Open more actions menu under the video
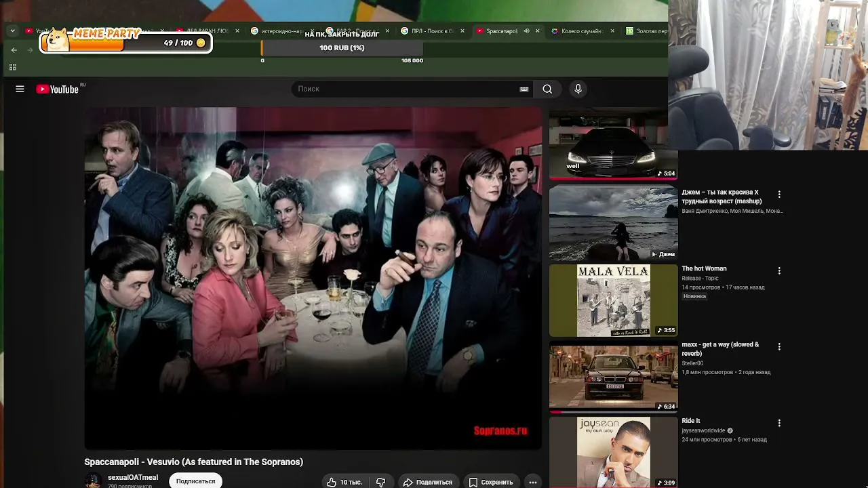Viewport: 868px width, 488px height. [533, 482]
